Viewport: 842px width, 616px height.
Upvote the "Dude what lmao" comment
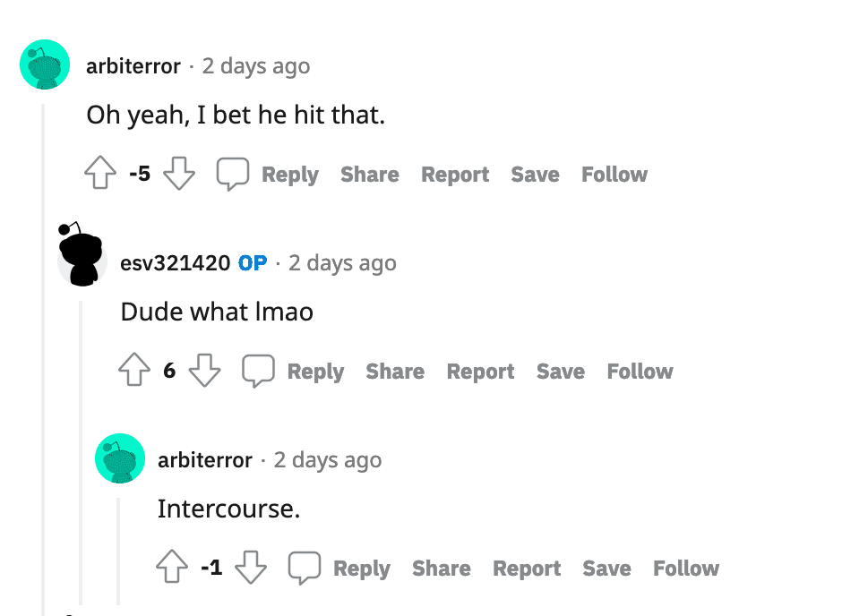pyautogui.click(x=133, y=371)
